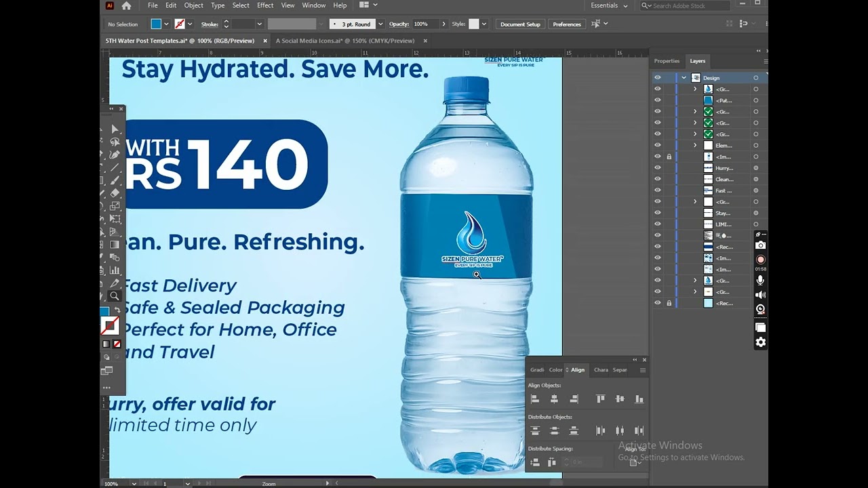Select the Eraser tool
The height and width of the screenshot is (488, 868).
115,193
